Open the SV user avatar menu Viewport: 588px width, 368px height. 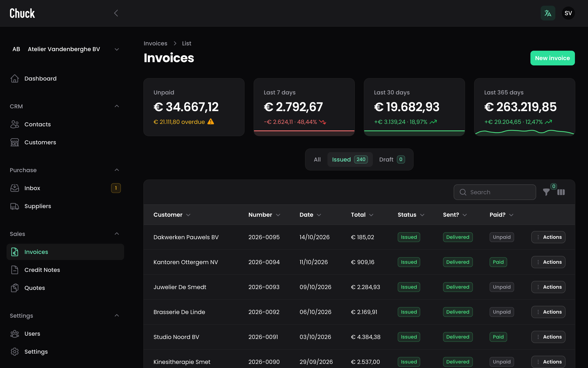(x=568, y=13)
